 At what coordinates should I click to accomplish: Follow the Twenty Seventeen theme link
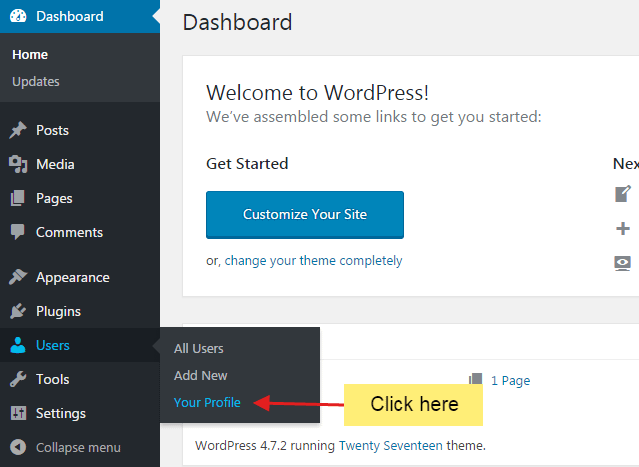pos(390,445)
